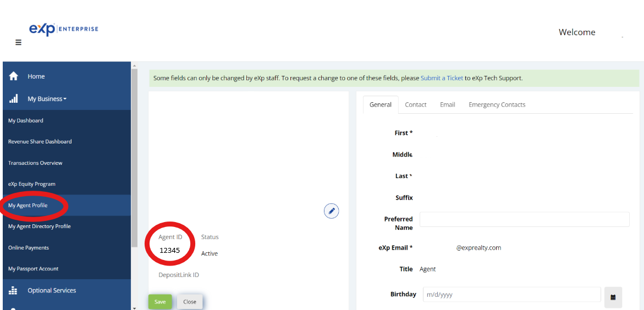Image resolution: width=644 pixels, height=310 pixels.
Task: Click the Home house icon
Action: coord(14,76)
